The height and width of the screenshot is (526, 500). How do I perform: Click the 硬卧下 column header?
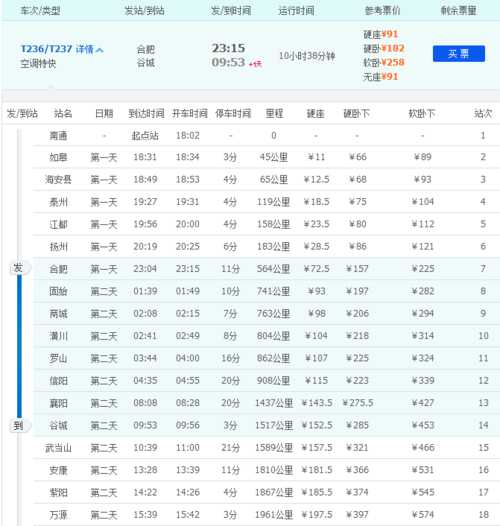(356, 113)
